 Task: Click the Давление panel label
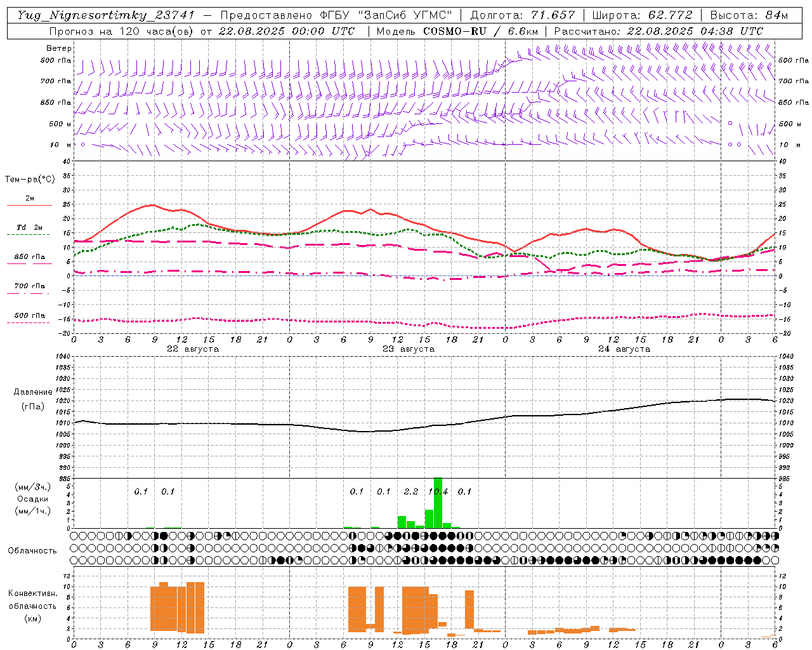point(33,392)
